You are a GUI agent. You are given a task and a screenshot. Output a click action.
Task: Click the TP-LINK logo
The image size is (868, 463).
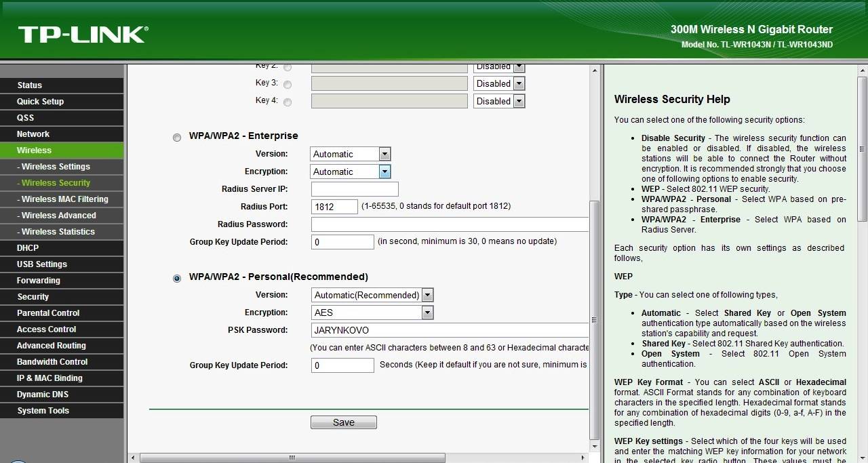[83, 35]
